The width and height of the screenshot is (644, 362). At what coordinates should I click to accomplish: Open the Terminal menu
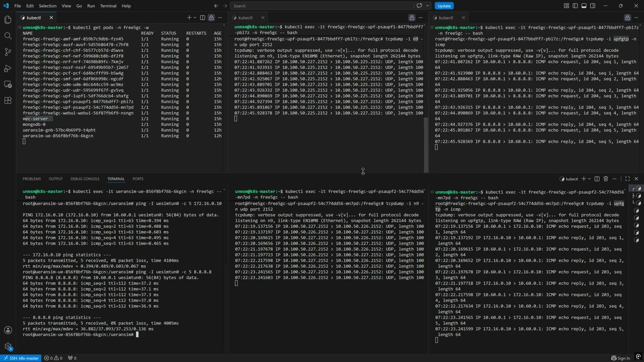108,6
